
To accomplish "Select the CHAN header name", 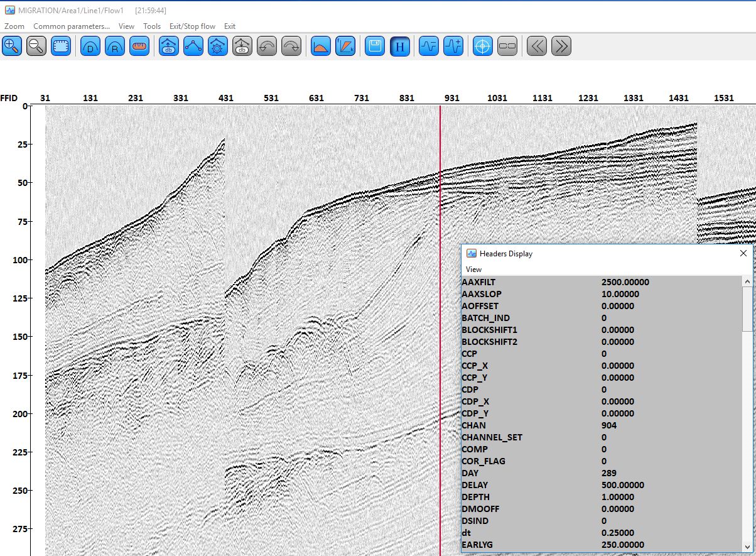I will pos(473,425).
